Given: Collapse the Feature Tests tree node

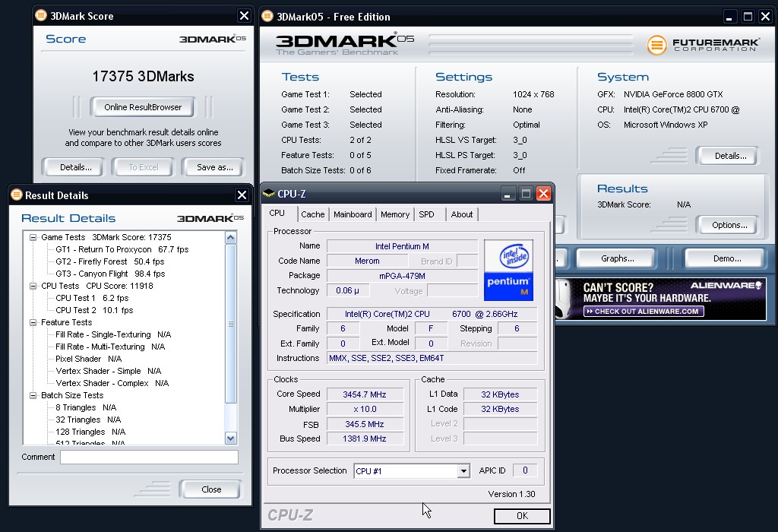Looking at the screenshot, I should coord(33,322).
